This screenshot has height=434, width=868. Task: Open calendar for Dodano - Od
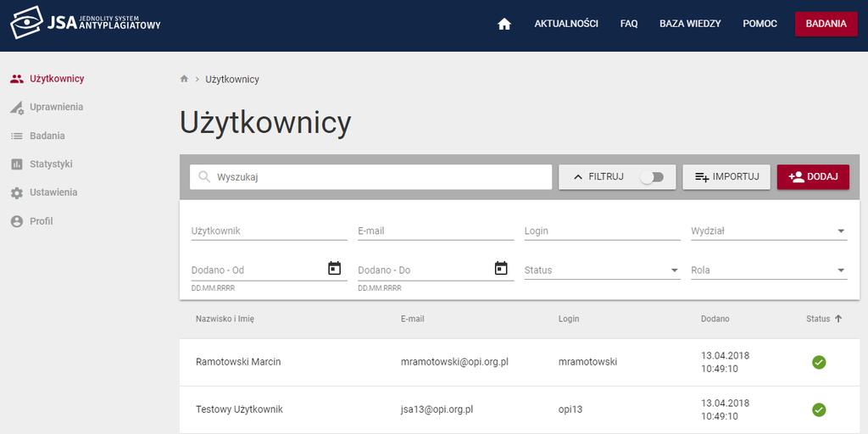pyautogui.click(x=334, y=268)
